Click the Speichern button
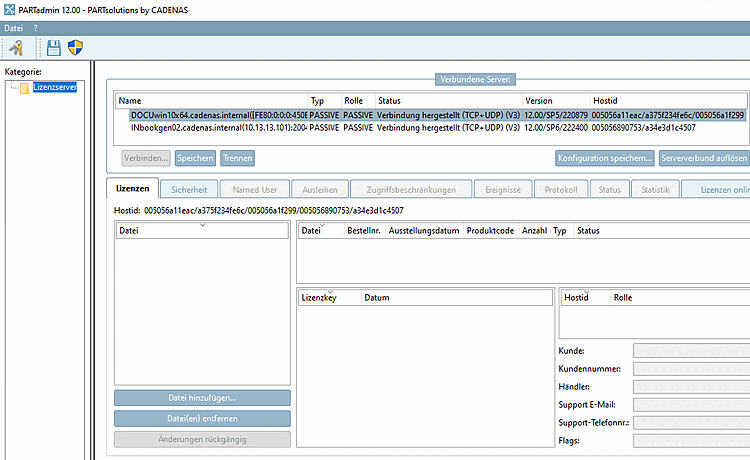 tap(195, 158)
